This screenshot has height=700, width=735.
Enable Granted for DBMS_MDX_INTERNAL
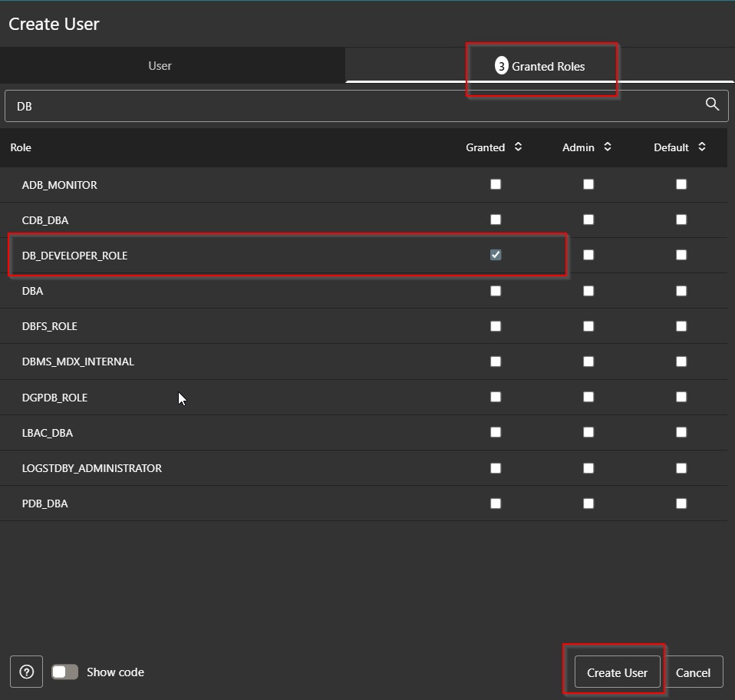pyautogui.click(x=495, y=361)
